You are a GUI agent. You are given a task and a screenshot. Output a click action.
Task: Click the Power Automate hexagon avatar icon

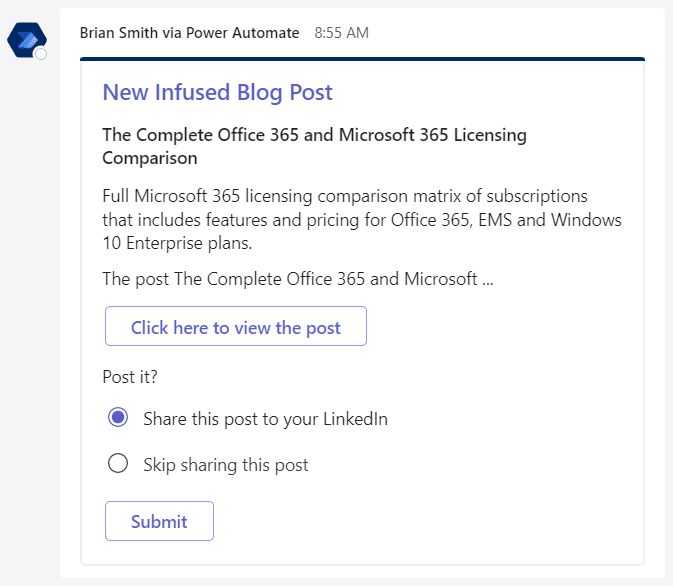coord(27,40)
